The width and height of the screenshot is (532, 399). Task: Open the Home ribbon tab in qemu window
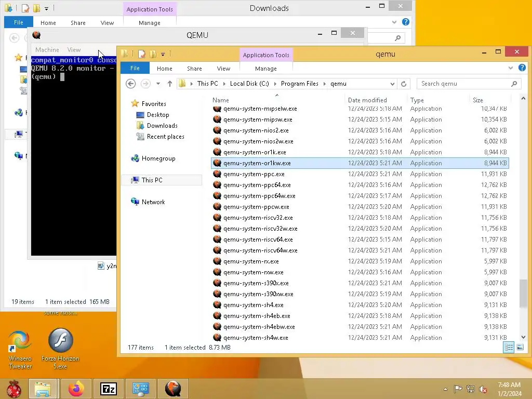tap(165, 69)
